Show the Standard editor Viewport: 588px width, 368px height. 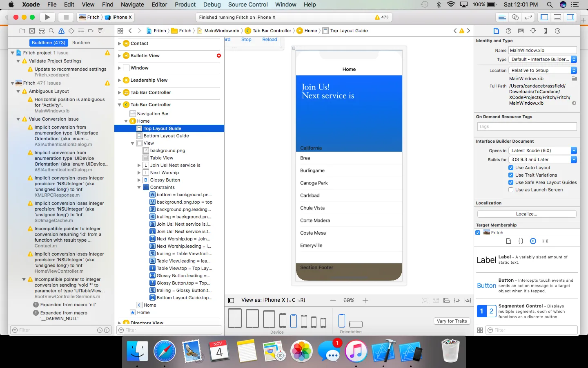(x=502, y=17)
